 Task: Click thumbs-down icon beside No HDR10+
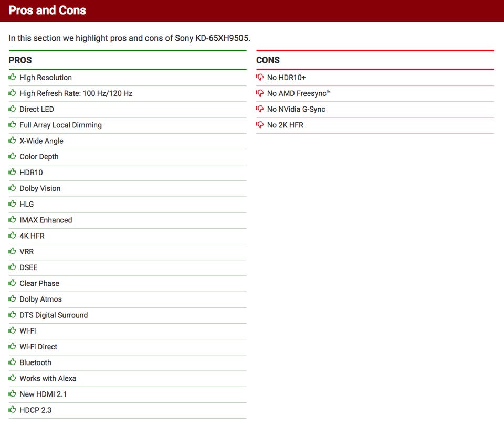click(x=260, y=77)
